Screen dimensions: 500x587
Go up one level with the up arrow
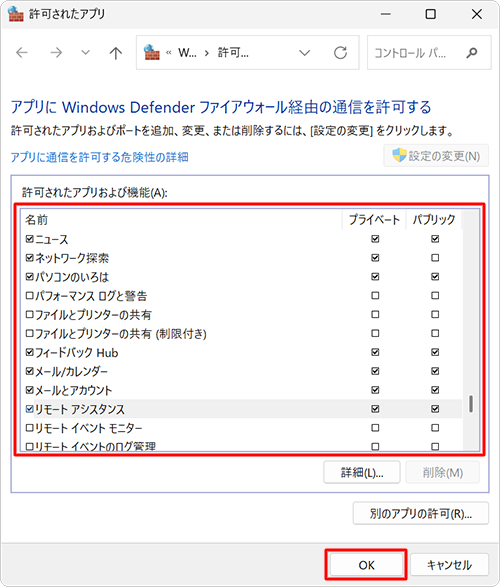pyautogui.click(x=116, y=53)
